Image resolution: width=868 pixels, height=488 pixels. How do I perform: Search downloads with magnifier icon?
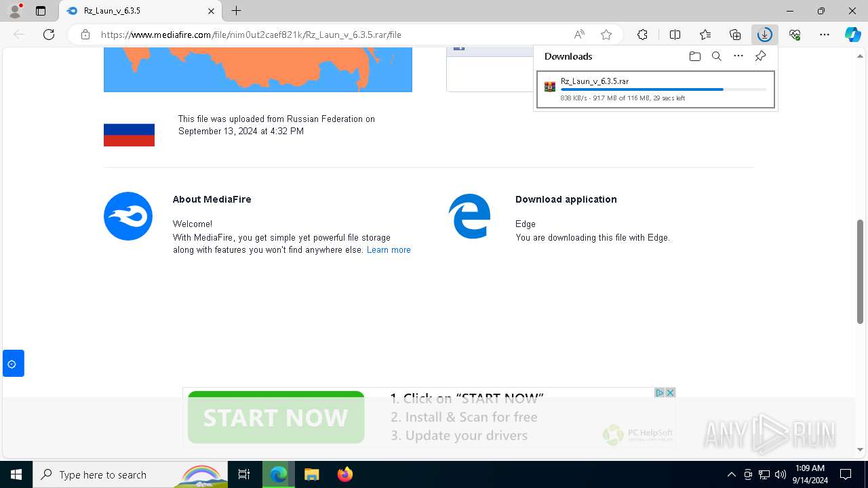[716, 56]
